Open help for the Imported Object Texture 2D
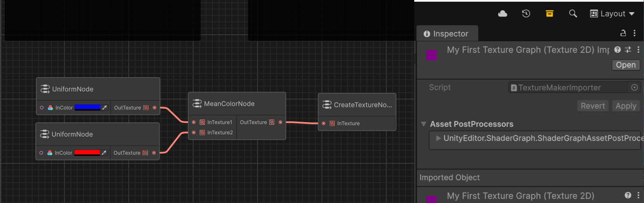This screenshot has height=203, width=644. tap(628, 195)
